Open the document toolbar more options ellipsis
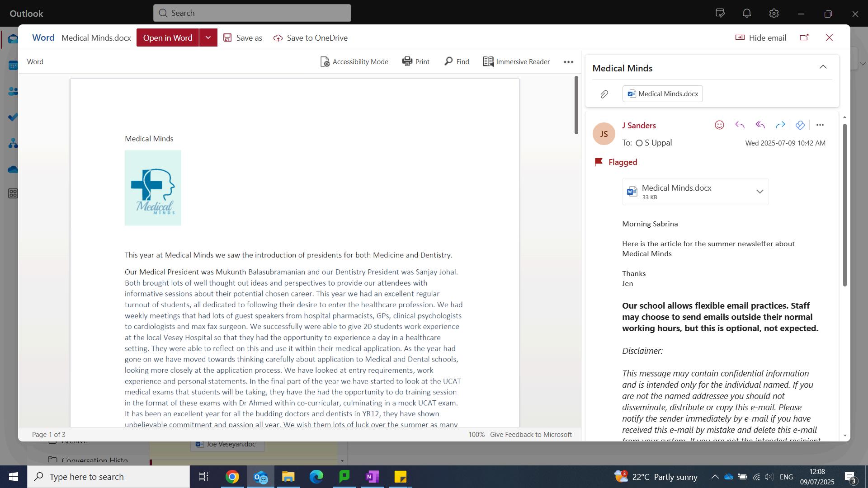Image resolution: width=868 pixels, height=488 pixels. (x=568, y=62)
